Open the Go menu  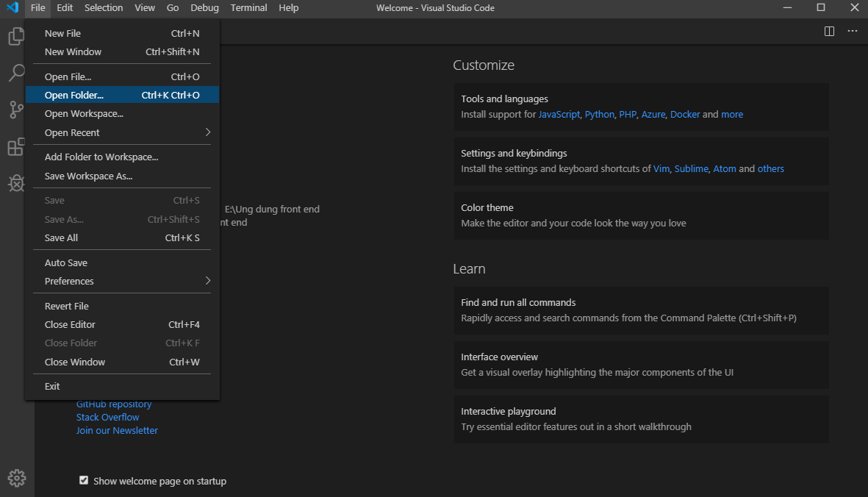(173, 8)
